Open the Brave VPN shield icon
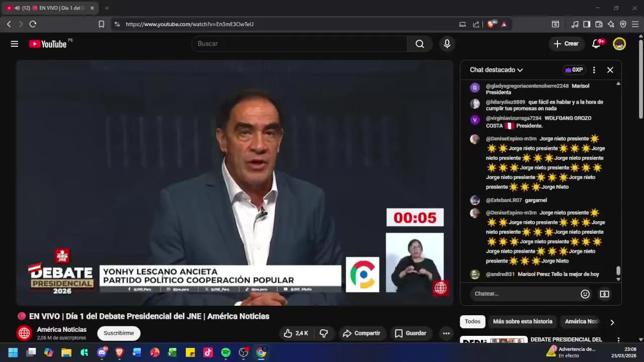644x362 pixels. click(x=623, y=24)
